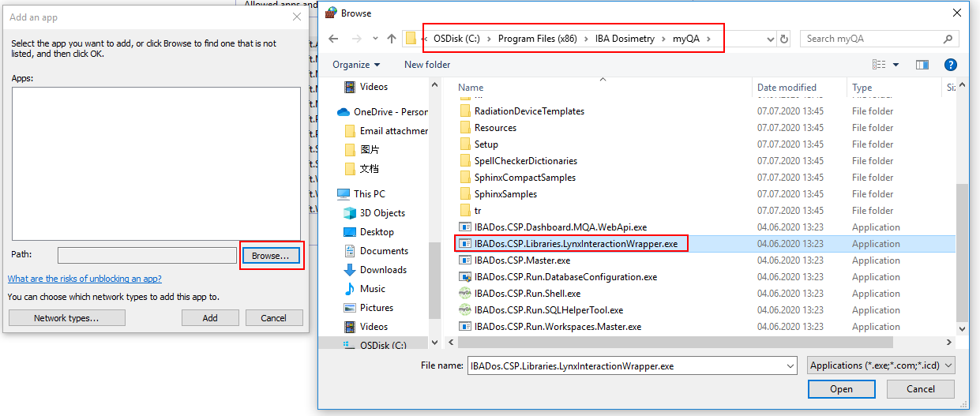The height and width of the screenshot is (416, 980).
Task: Select the 图片 folder in navigation pane
Action: point(369,150)
